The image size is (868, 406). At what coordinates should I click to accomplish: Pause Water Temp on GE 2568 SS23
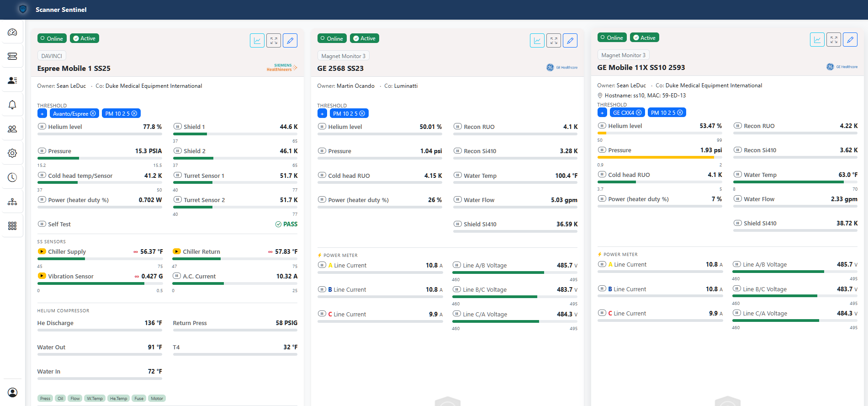(x=457, y=176)
